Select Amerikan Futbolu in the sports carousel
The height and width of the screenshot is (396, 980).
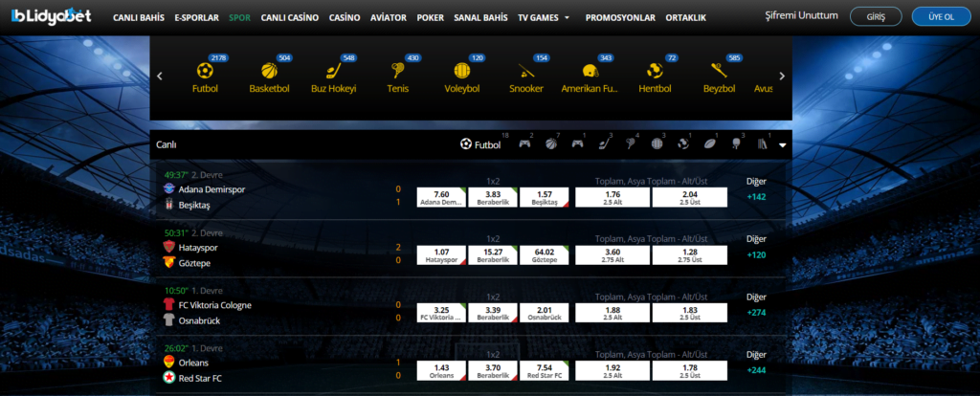(590, 77)
